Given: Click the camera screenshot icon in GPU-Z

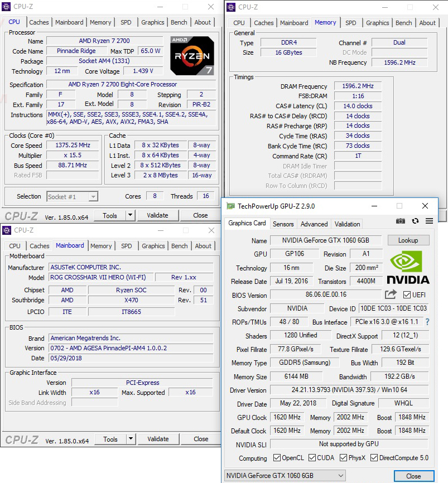Looking at the screenshot, I should (x=400, y=221).
